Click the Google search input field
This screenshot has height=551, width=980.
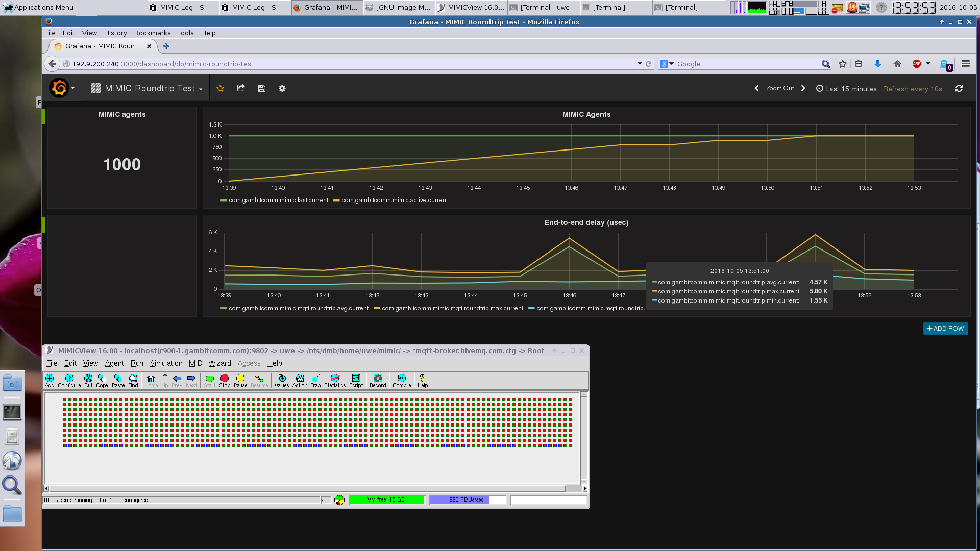point(748,64)
